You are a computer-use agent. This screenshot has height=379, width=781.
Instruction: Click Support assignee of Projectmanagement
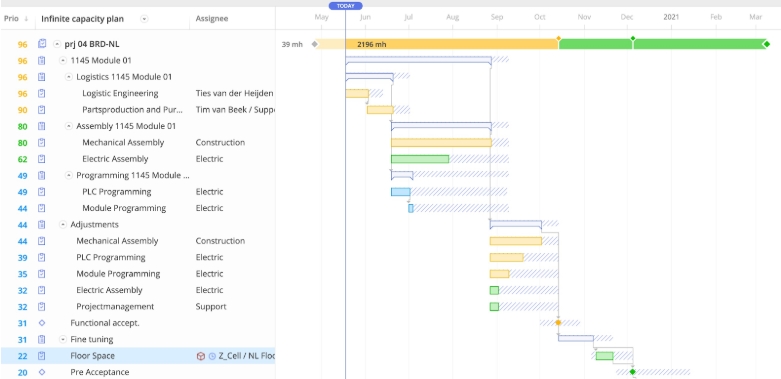click(x=211, y=307)
